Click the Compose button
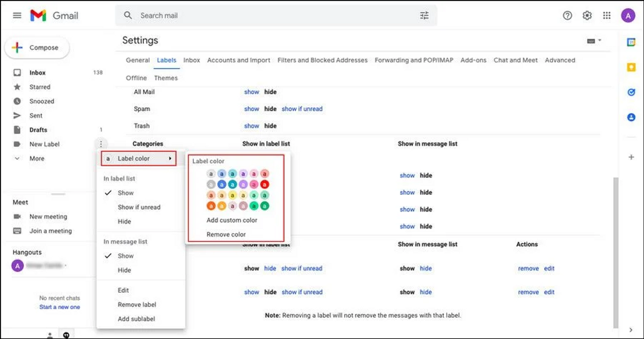644x339 pixels. click(x=37, y=48)
